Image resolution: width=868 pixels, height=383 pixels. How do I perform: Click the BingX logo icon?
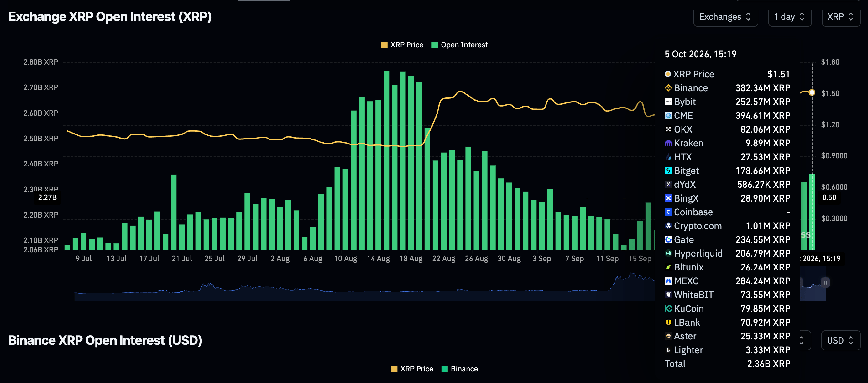click(x=668, y=198)
